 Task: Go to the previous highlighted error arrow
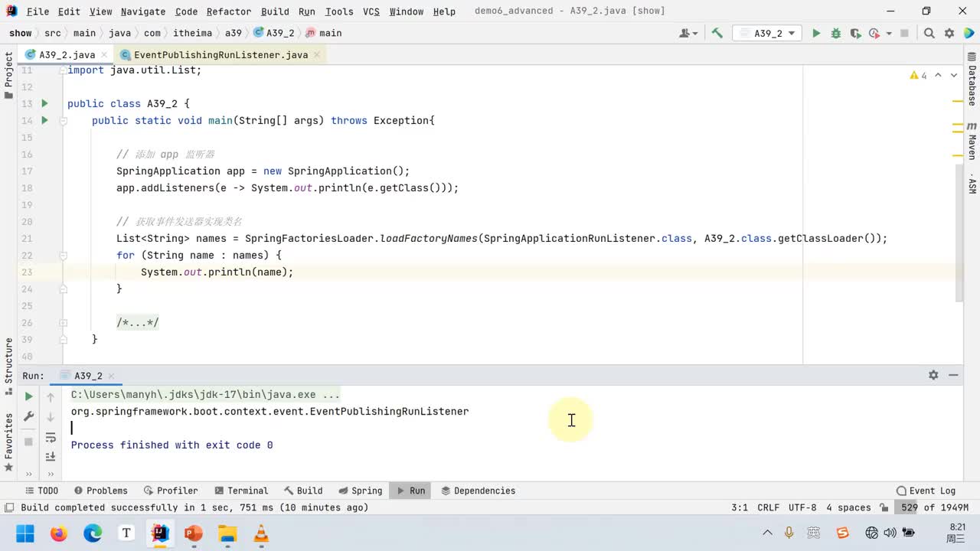point(939,75)
